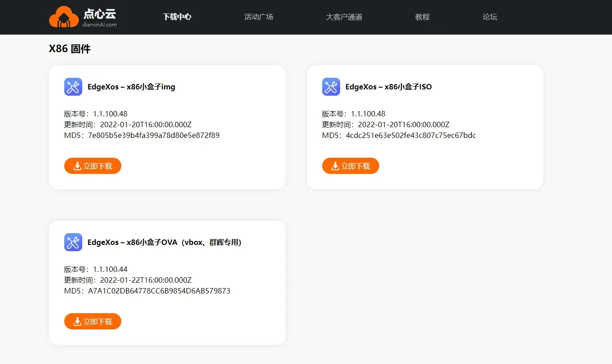This screenshot has height=364, width=612.
Task: Click the tools icon of x86小盒子ISO card
Action: point(331,87)
